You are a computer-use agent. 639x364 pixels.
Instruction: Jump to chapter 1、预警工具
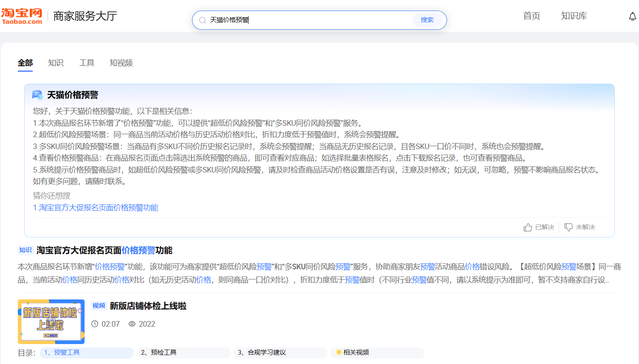(87, 353)
